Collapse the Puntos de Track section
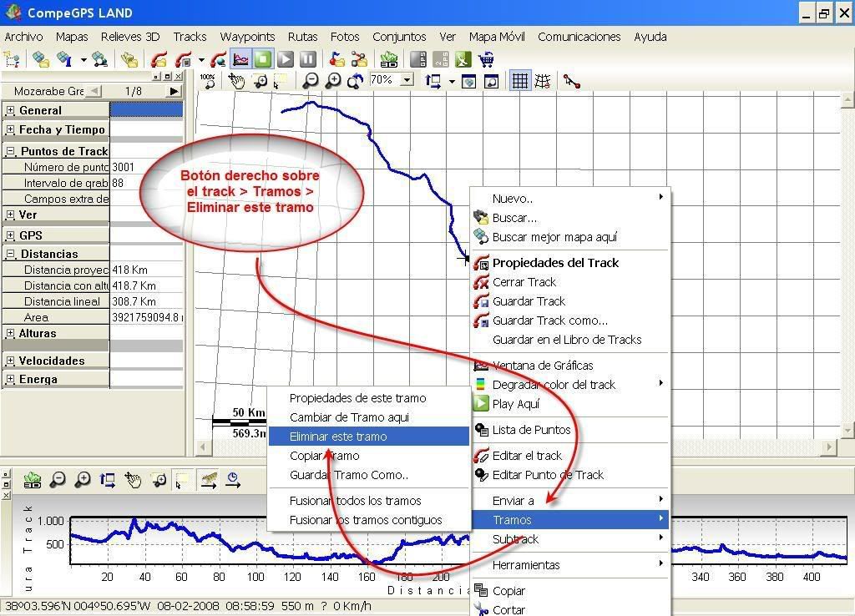Viewport: 855px width, 616px height. click(x=10, y=151)
